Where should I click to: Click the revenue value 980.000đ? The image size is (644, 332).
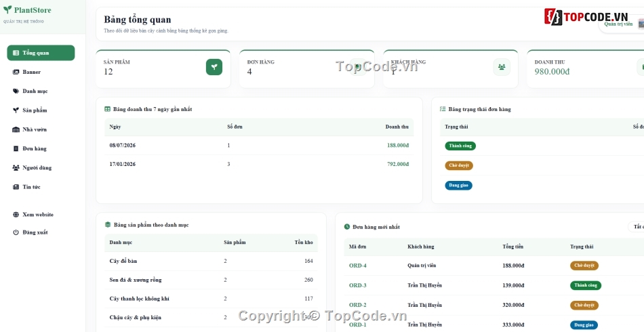[552, 71]
